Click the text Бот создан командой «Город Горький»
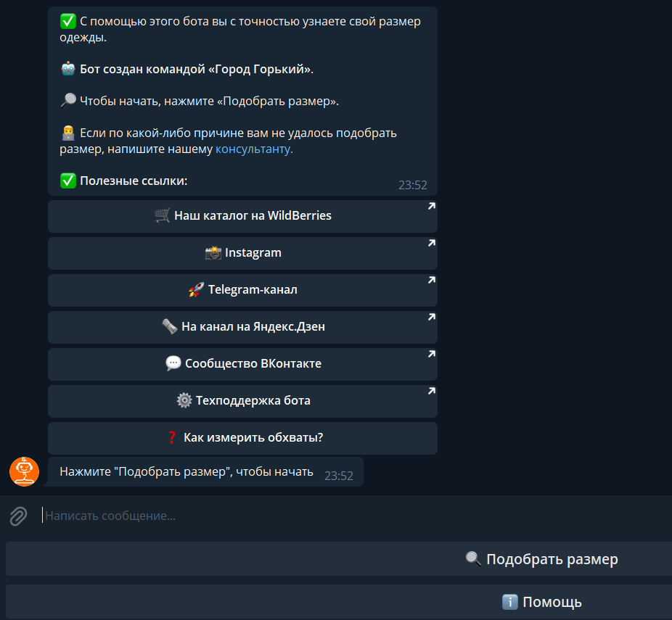The image size is (672, 620). click(x=197, y=69)
